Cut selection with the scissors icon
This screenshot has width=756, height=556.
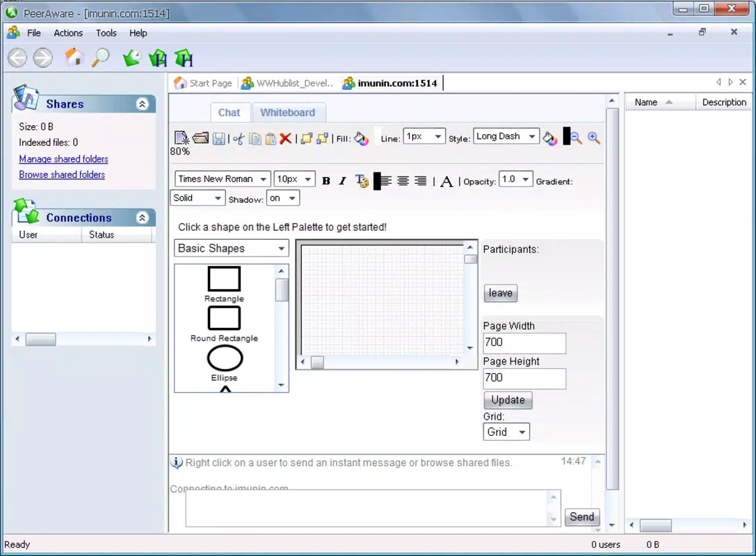[x=239, y=139]
